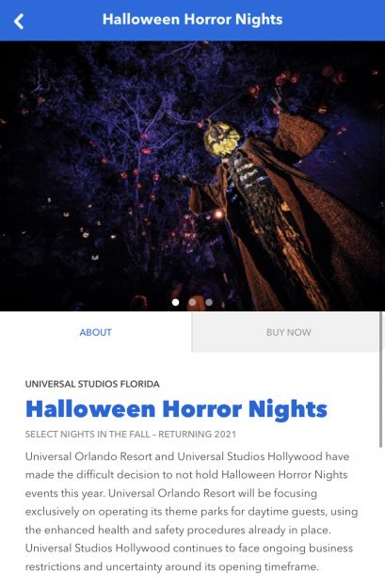This screenshot has width=385, height=588.
Task: Tap the glowing lantern orb in the image
Action: tap(218, 215)
